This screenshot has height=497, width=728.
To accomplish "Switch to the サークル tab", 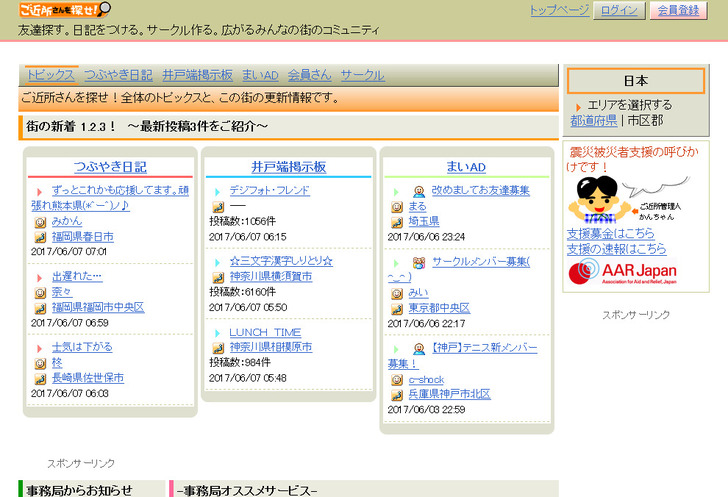I will (362, 75).
